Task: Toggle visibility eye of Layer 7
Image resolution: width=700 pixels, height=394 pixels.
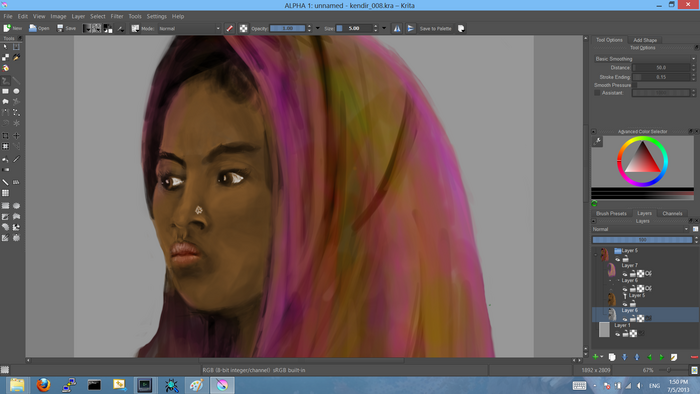Action: [x=625, y=274]
